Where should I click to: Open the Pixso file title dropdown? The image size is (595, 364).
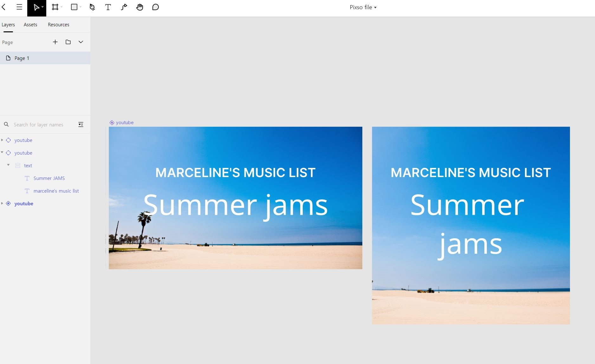tap(363, 7)
